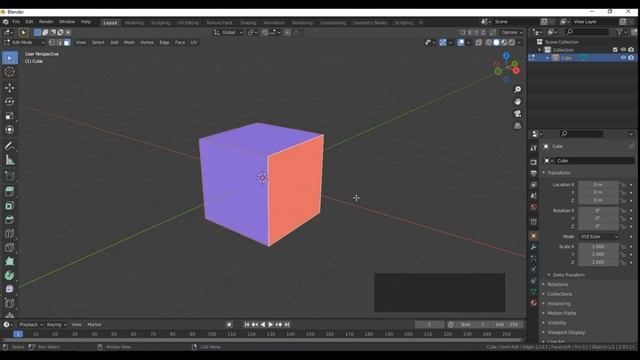Open the Render properties tab icon
The image size is (640, 360).
click(x=533, y=162)
